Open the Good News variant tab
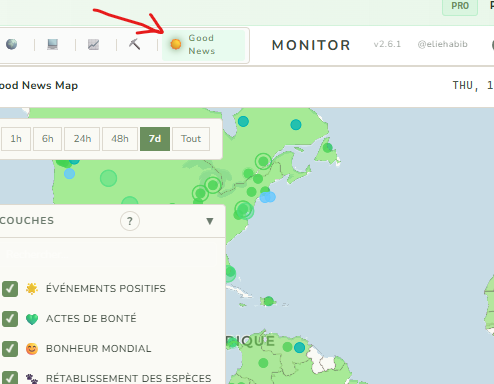This screenshot has width=494, height=384. click(204, 45)
